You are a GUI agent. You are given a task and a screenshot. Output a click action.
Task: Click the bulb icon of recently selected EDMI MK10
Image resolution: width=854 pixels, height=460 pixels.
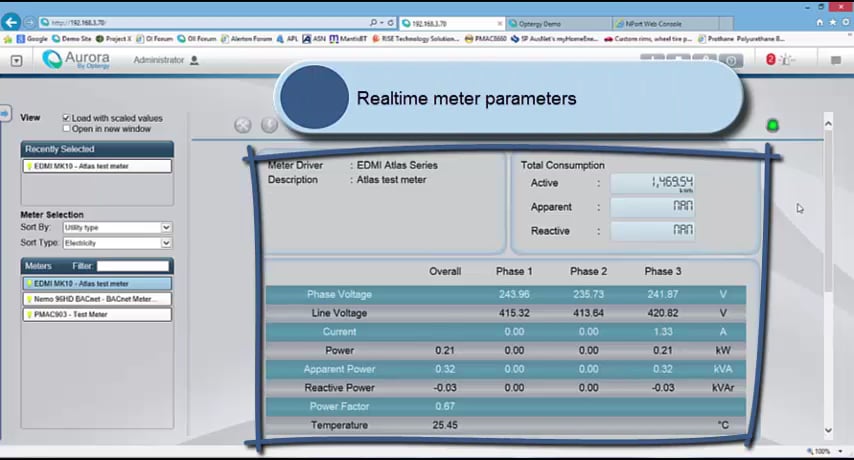(29, 166)
